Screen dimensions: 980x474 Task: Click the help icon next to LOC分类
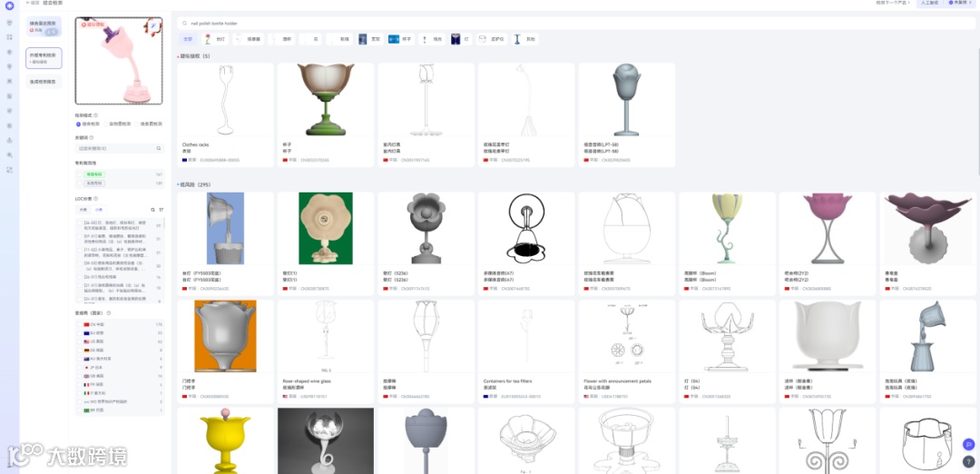click(x=95, y=199)
